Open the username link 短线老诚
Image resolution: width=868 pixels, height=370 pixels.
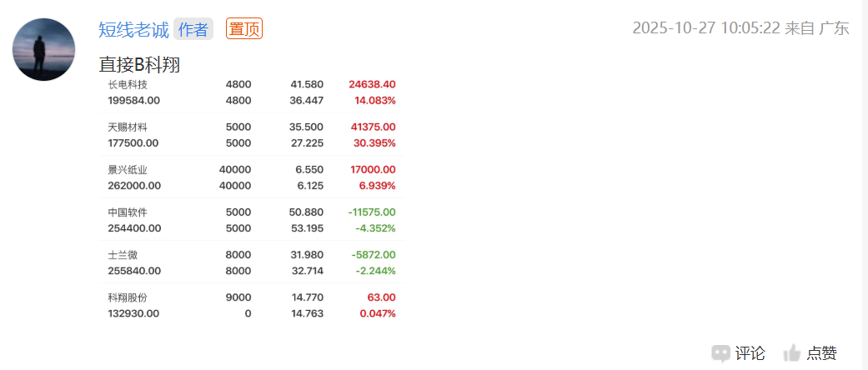(133, 29)
